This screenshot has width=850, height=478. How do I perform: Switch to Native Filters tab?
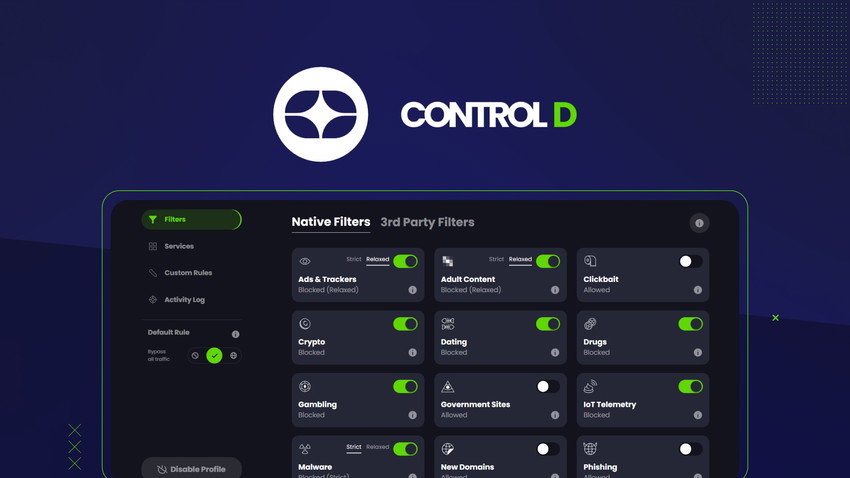pyautogui.click(x=331, y=222)
